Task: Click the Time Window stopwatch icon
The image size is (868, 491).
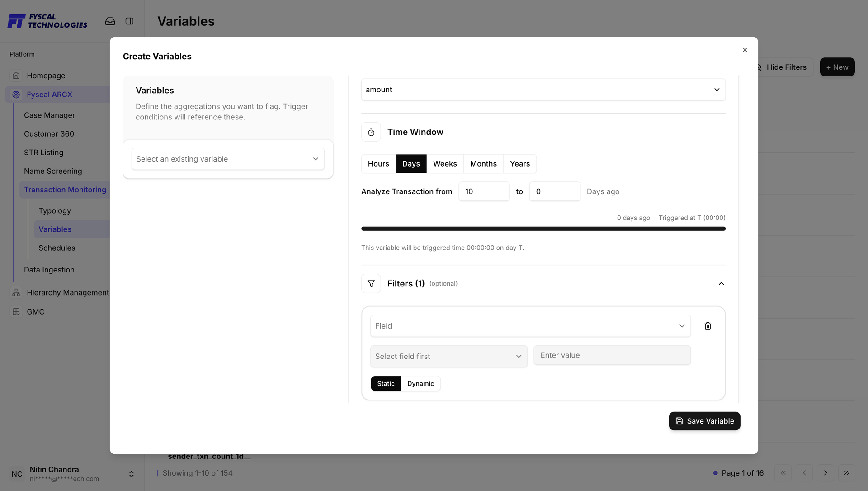Action: click(371, 132)
